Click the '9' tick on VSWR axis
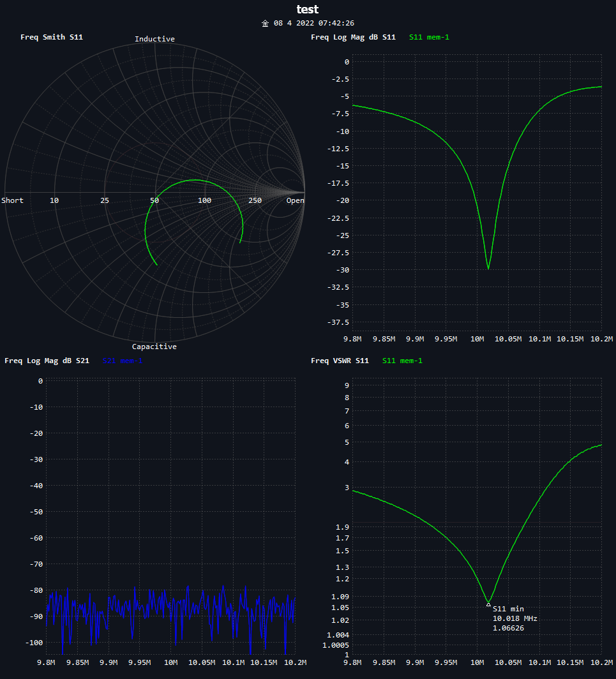The width and height of the screenshot is (616, 679). tap(347, 385)
